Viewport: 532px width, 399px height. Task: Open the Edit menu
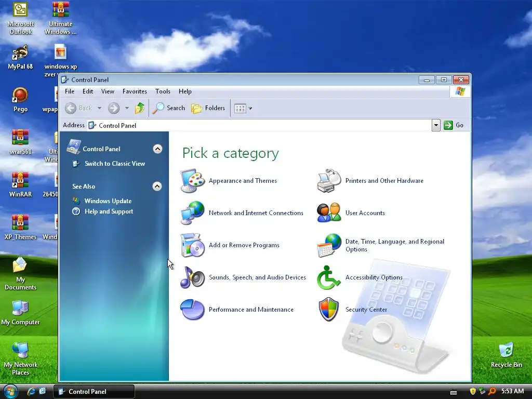click(x=87, y=91)
